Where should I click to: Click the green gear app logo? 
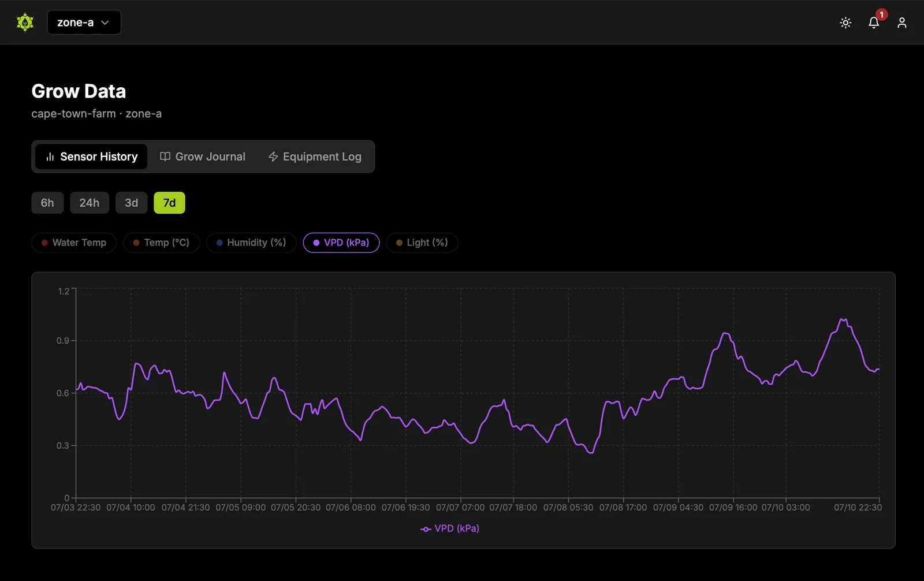25,23
